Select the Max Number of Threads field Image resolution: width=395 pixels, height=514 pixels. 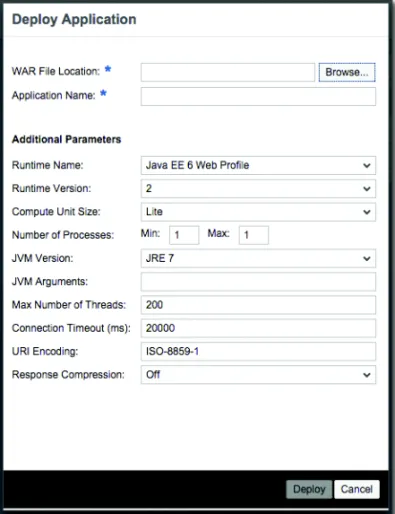click(x=258, y=305)
